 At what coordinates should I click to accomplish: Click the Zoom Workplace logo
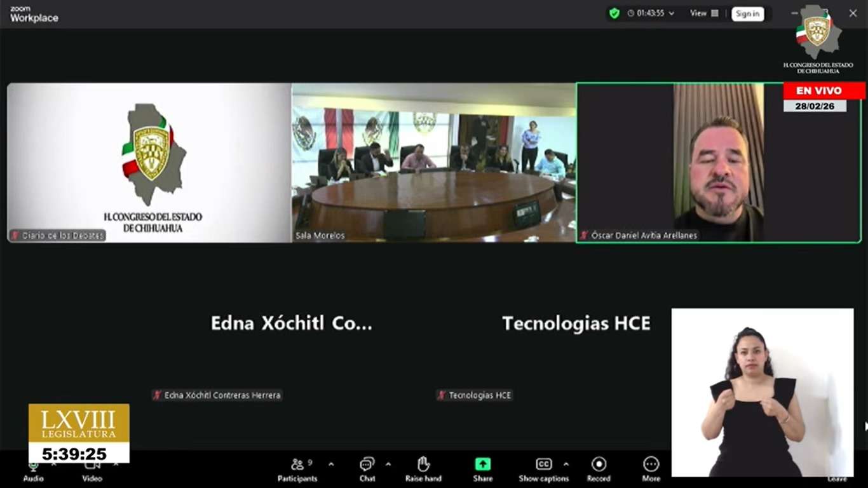[x=34, y=14]
